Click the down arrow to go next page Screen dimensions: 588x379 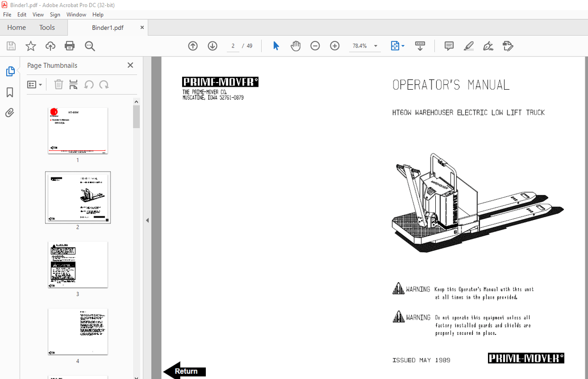(212, 46)
